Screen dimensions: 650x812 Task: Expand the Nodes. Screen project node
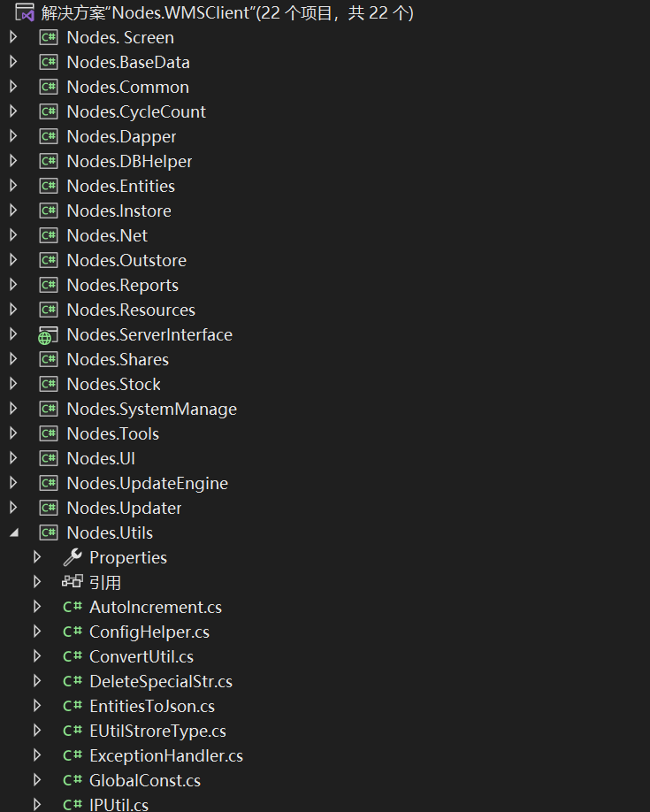pos(14,37)
